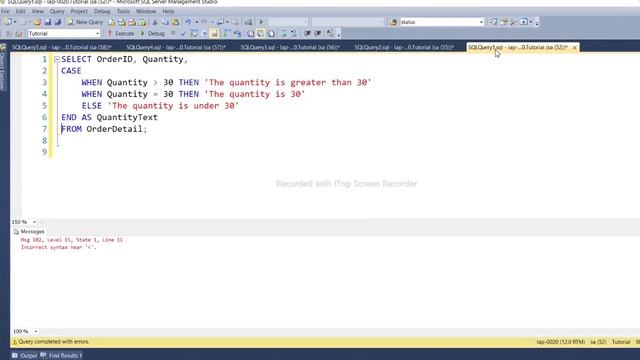The image size is (640, 360).
Task: Open the Query Options icon
Action: pos(204,33)
